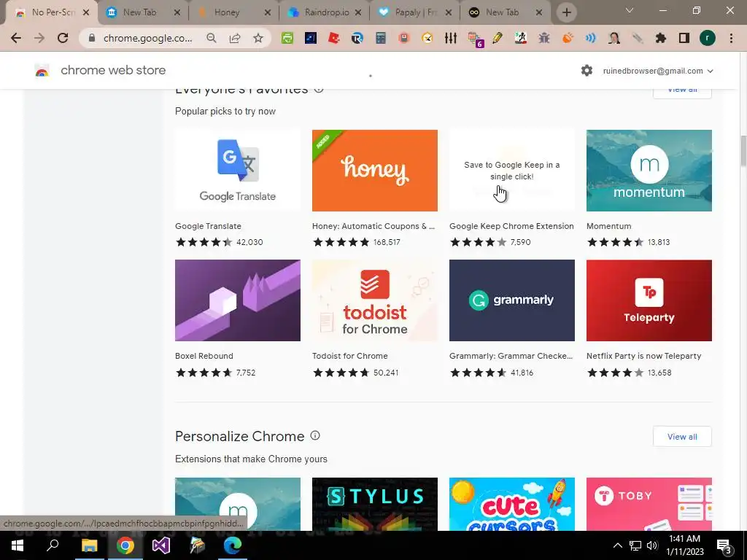Click the share page icon in address bar
The width and height of the screenshot is (747, 560).
(x=235, y=38)
